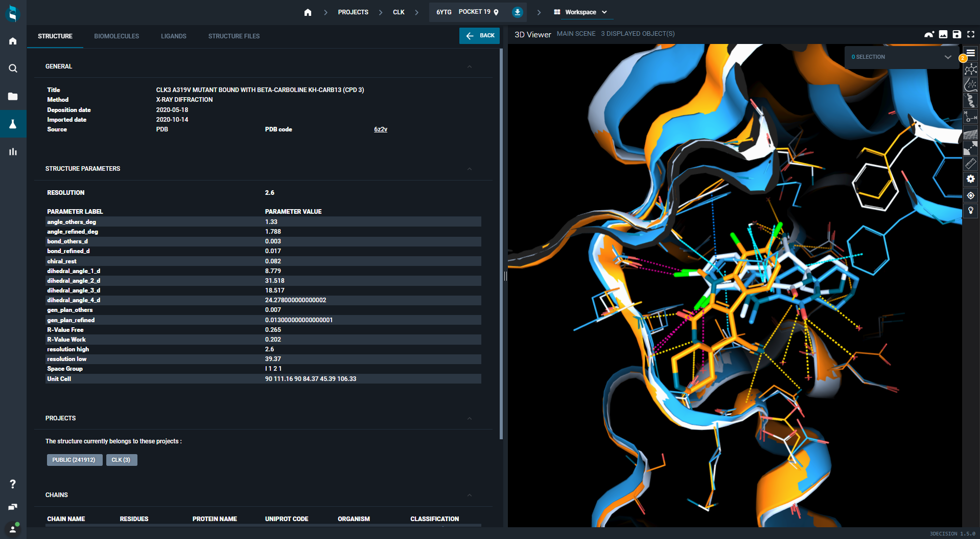Open the projects folder icon in sidebar
The height and width of the screenshot is (539, 980).
13,96
